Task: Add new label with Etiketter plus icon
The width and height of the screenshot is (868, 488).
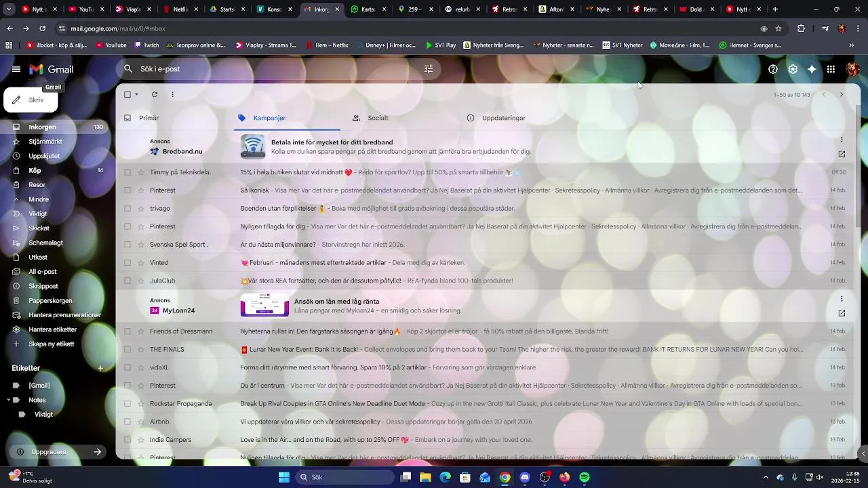Action: 100,368
